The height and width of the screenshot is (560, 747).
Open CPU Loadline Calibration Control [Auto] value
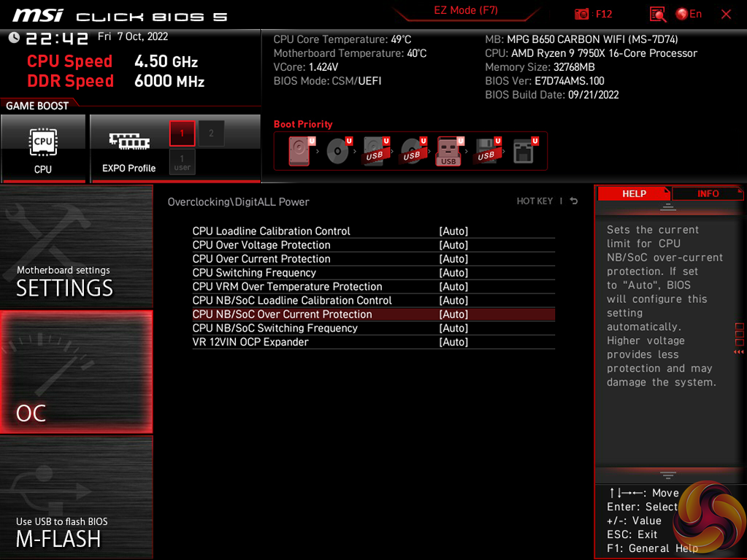pos(453,231)
